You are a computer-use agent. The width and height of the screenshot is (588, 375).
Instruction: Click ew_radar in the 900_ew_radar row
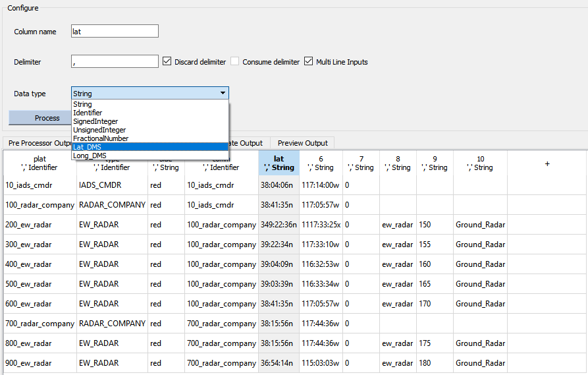click(398, 363)
